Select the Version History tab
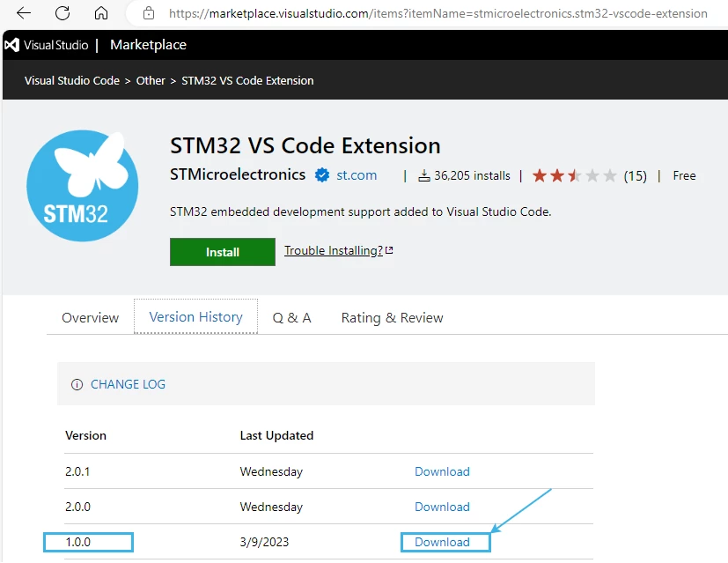Screen dimensions: 728x563 pyautogui.click(x=195, y=317)
